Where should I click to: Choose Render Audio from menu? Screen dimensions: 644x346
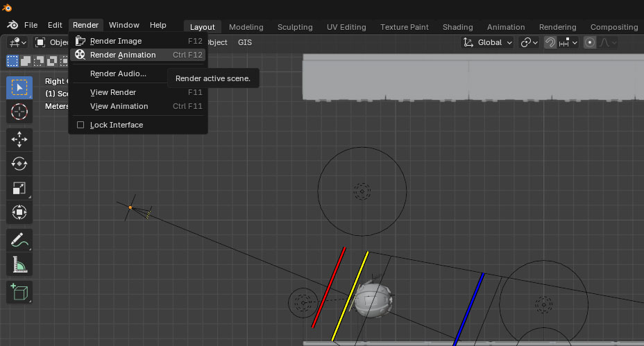(x=138, y=73)
